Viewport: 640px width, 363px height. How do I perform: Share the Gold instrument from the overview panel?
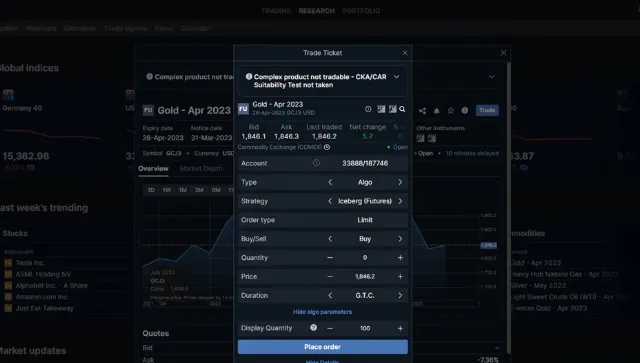[422, 111]
